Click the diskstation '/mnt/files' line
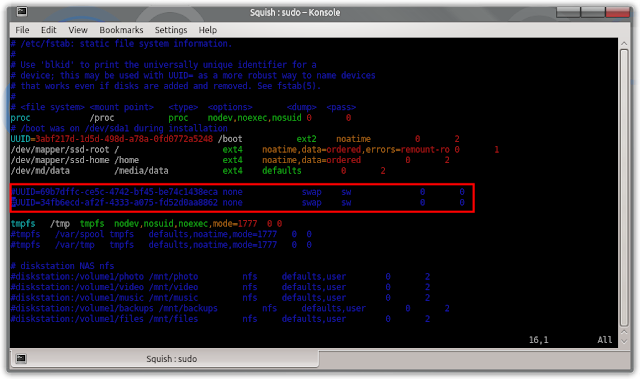The height and width of the screenshot is (379, 640). 220,319
